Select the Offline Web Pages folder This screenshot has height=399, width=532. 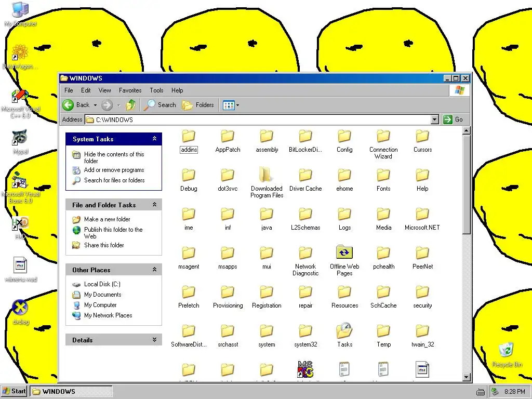pyautogui.click(x=344, y=261)
